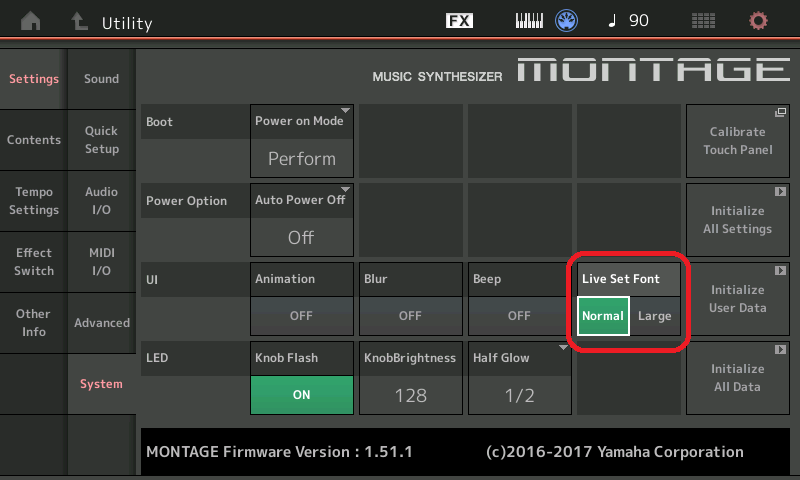Toggle the Beep setting
800x480 pixels.
pos(519,315)
